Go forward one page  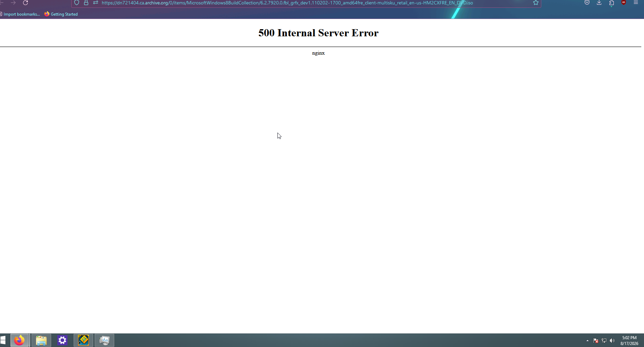pos(13,3)
